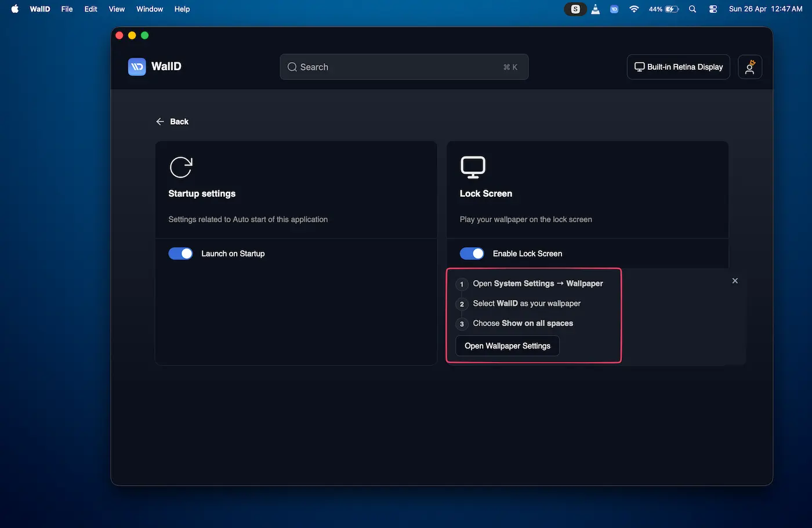The width and height of the screenshot is (812, 528).
Task: Open Built-in Retina Display selector
Action: pyautogui.click(x=678, y=67)
